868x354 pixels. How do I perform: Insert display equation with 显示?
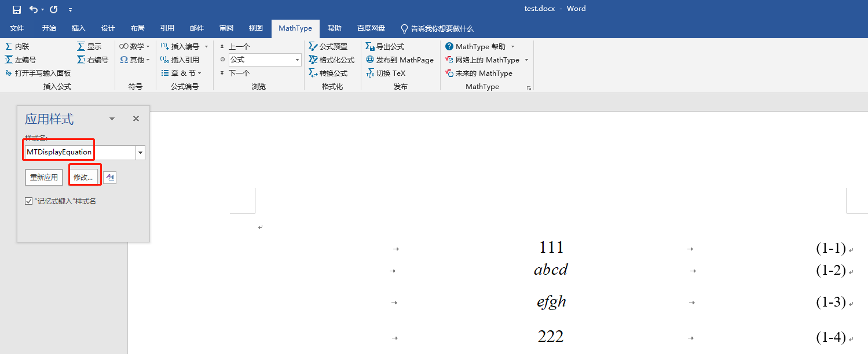[x=89, y=46]
